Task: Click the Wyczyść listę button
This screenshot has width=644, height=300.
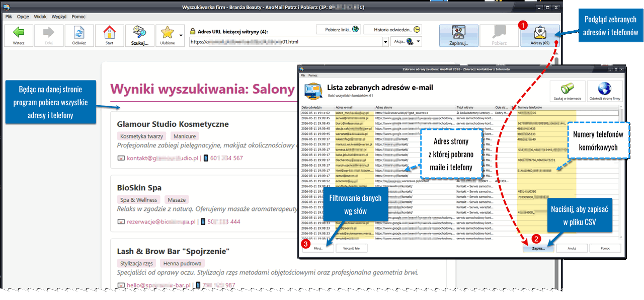Action: click(352, 248)
